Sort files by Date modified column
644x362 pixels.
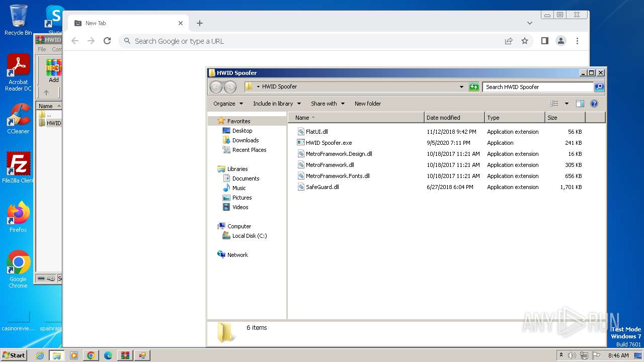point(454,118)
